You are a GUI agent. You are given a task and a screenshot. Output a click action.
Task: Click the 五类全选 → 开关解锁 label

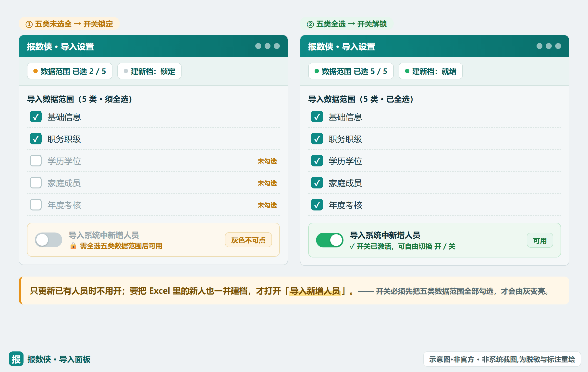tap(347, 24)
